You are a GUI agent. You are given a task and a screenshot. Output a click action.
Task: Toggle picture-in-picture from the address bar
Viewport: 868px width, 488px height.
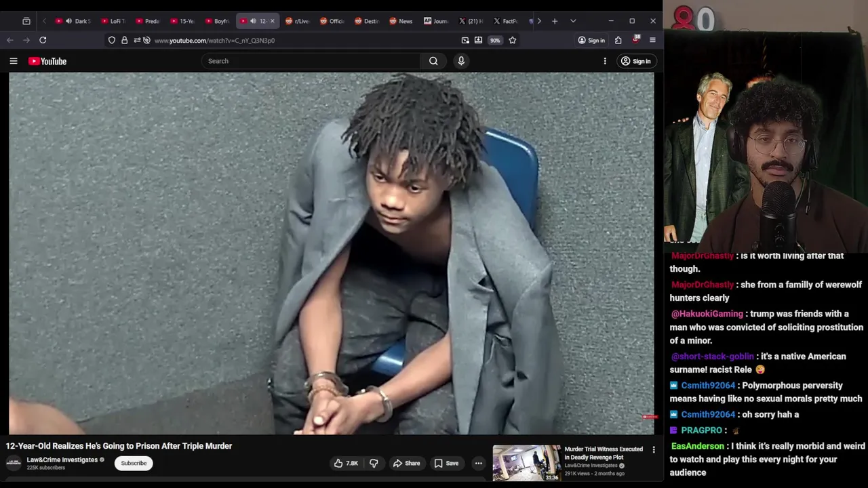pos(465,40)
